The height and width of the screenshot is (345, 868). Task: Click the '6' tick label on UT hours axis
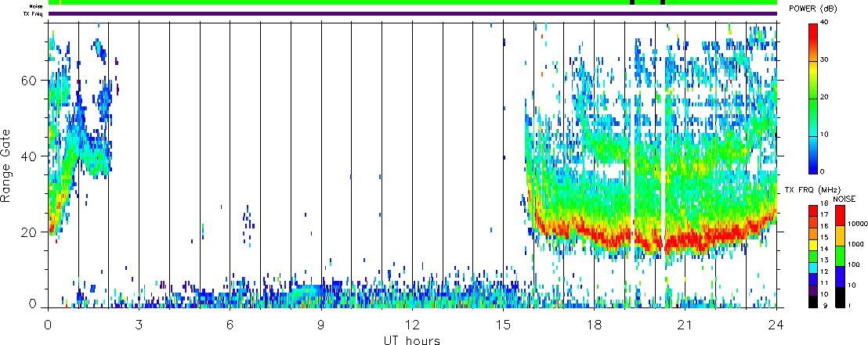point(230,324)
